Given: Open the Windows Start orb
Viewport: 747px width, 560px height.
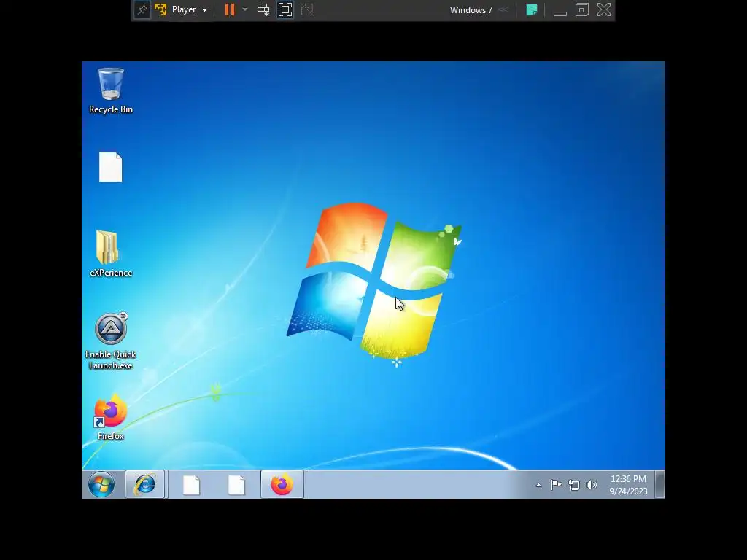Looking at the screenshot, I should pos(101,485).
